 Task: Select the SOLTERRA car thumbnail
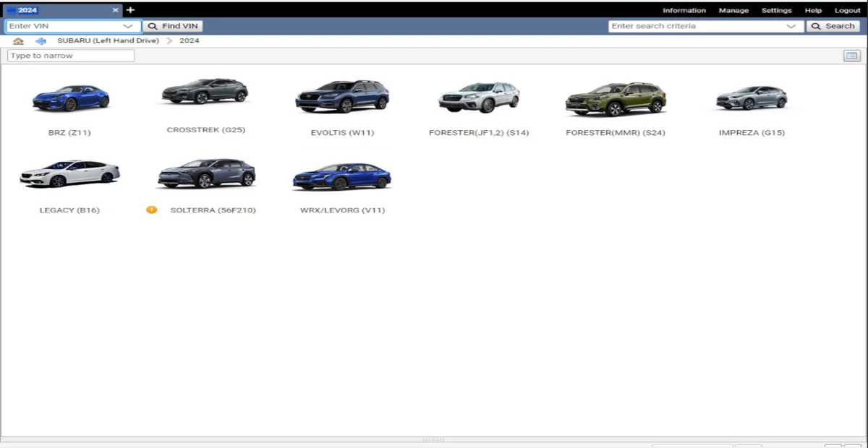tap(206, 174)
